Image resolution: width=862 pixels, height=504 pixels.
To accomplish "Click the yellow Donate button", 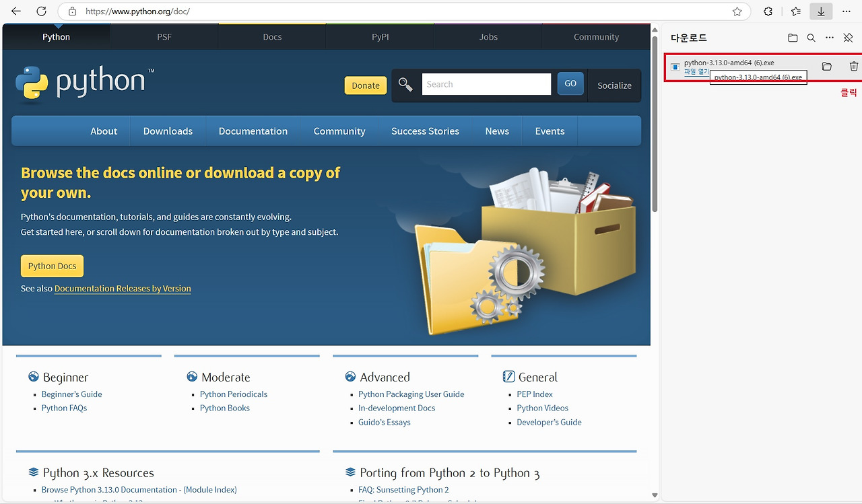I will click(366, 85).
